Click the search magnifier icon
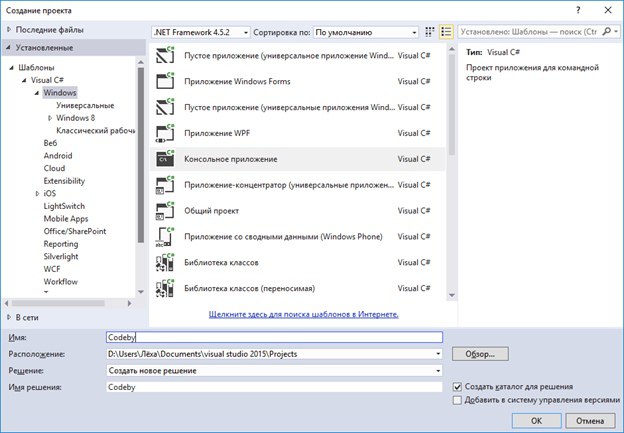The image size is (624, 433). click(606, 31)
